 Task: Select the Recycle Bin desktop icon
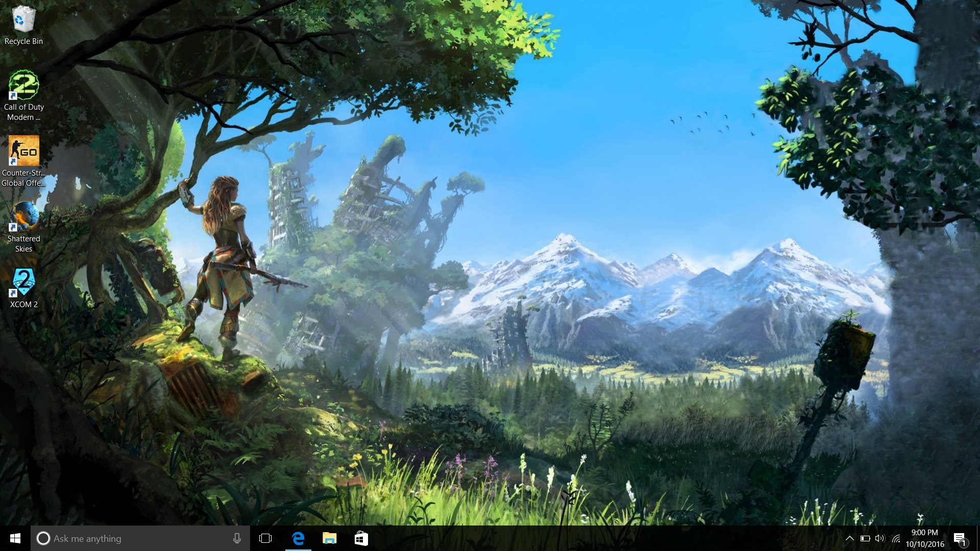(23, 26)
